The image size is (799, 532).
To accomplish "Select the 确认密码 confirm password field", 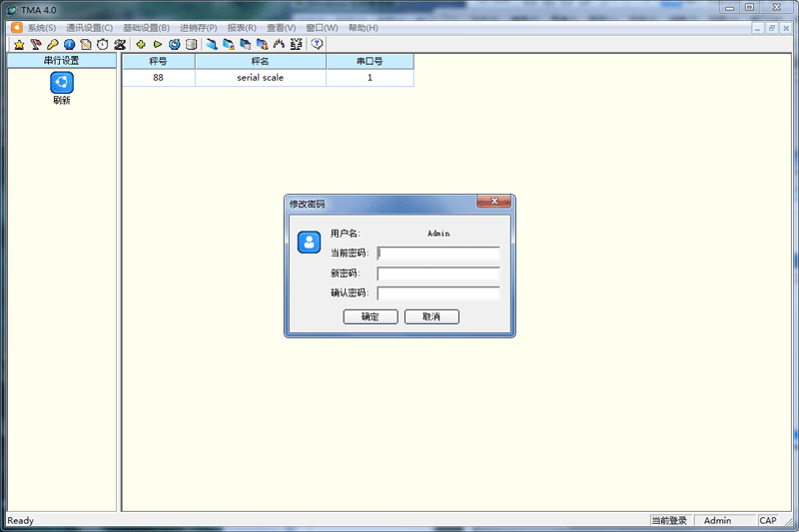I will (438, 293).
